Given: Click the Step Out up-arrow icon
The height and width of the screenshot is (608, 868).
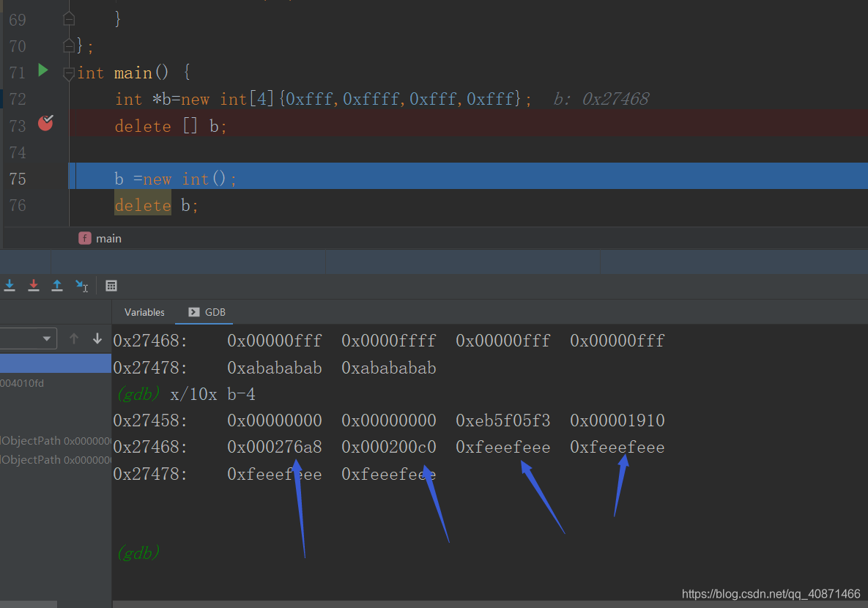Looking at the screenshot, I should (x=57, y=285).
